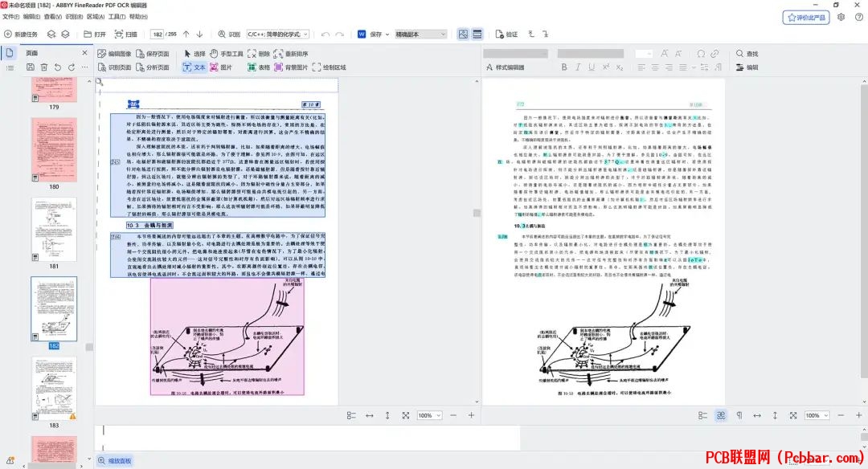This screenshot has height=469, width=868.
Task: Click 分析页面 (Analyze Page) button
Action: (153, 67)
